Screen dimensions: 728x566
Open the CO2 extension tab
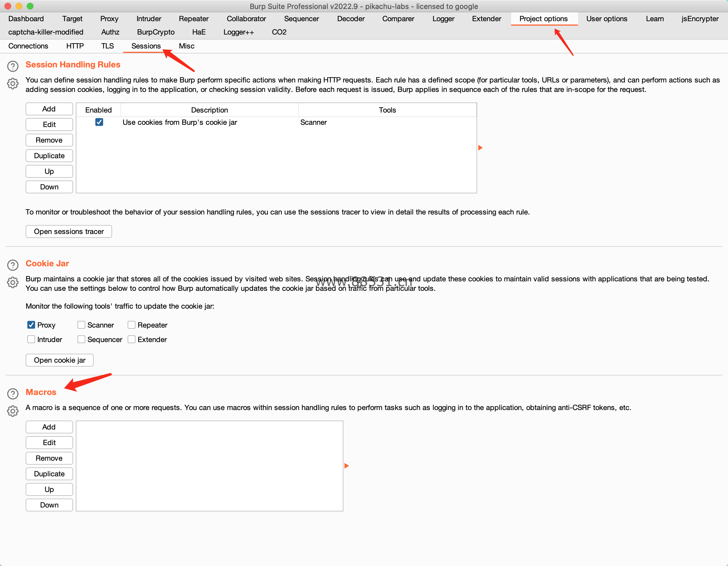279,32
